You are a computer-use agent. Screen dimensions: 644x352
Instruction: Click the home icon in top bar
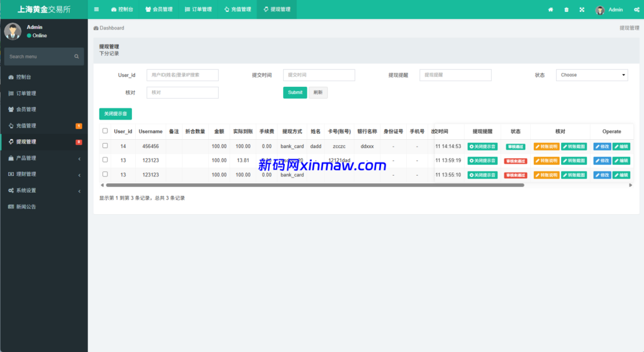[x=550, y=9]
